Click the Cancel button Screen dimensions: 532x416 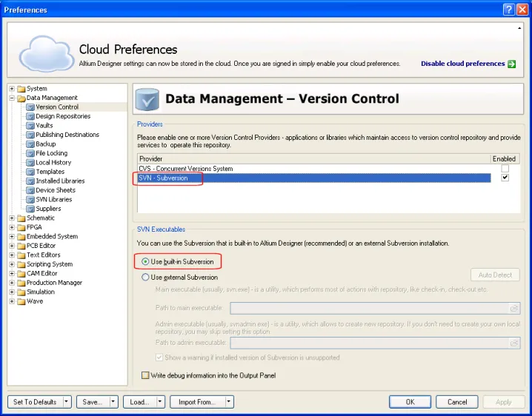(457, 402)
